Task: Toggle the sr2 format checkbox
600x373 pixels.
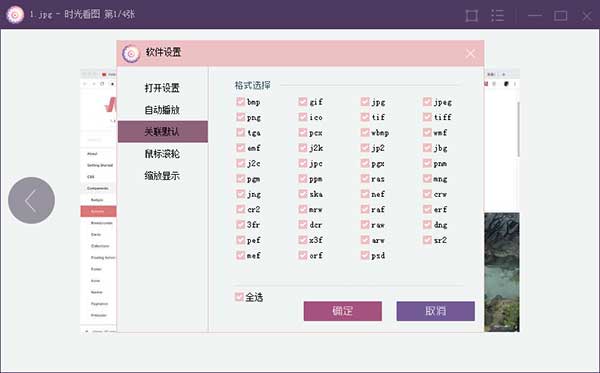Action: click(427, 240)
